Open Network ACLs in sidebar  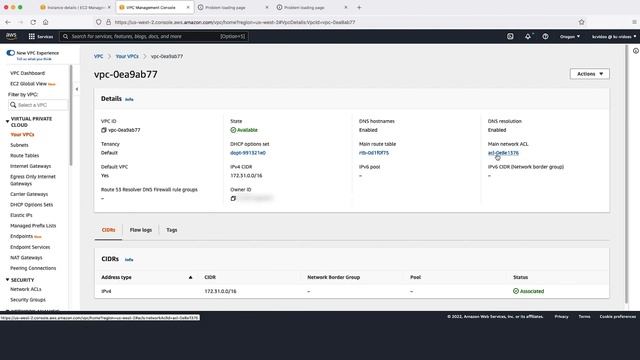26,289
